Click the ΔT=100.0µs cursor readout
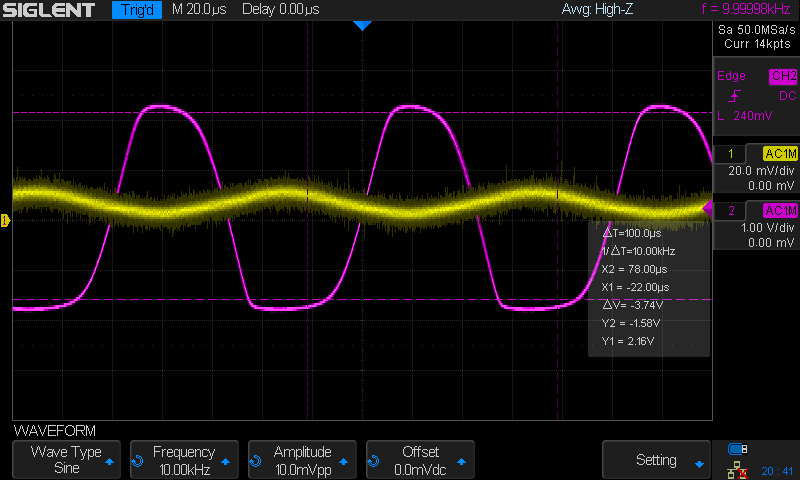 click(632, 233)
